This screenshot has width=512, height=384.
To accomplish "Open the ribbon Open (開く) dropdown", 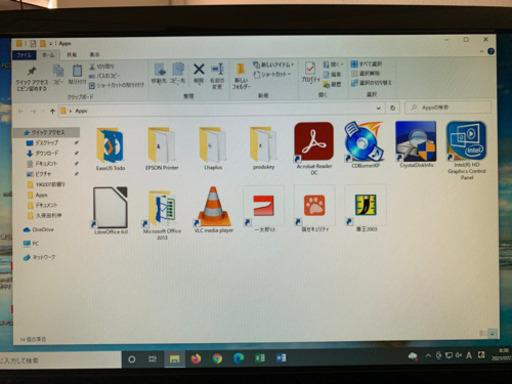I will [333, 64].
